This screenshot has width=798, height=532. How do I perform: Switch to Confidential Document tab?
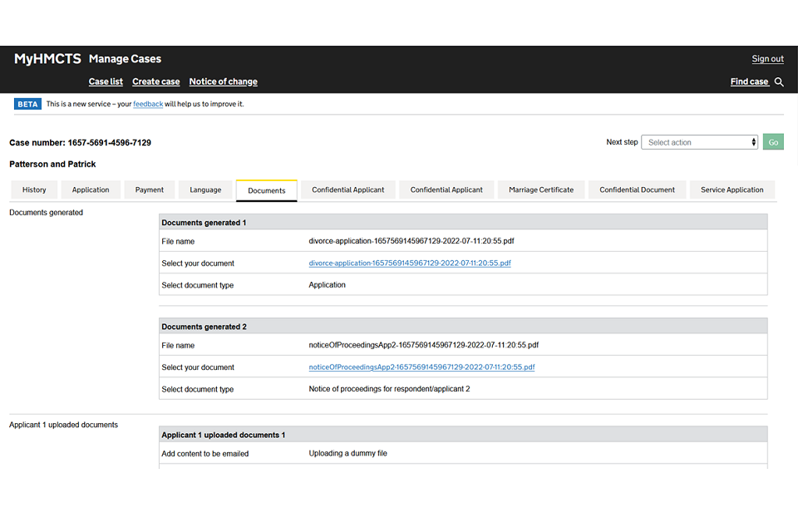[637, 190]
